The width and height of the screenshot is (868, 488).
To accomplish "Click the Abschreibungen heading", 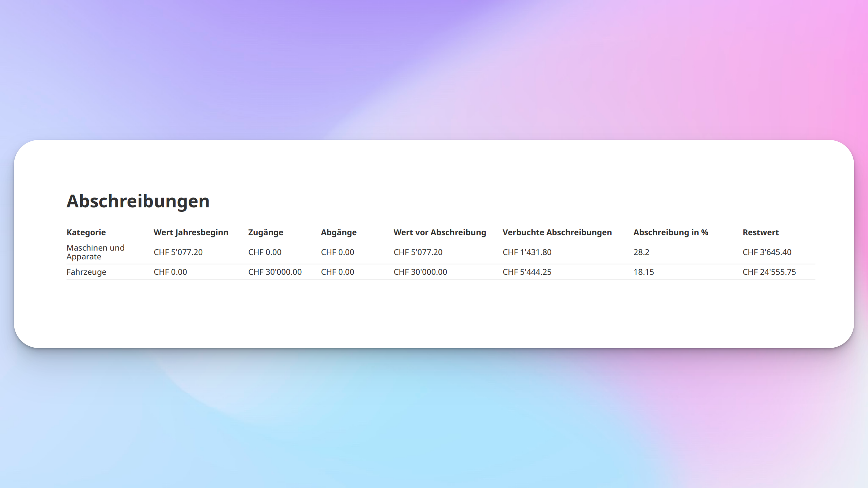I will (x=138, y=201).
